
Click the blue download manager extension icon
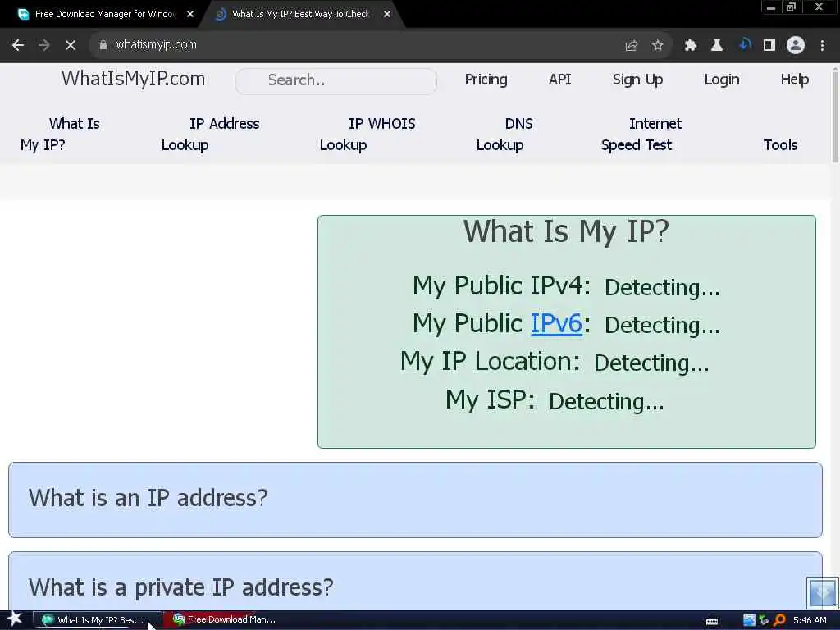pyautogui.click(x=744, y=44)
